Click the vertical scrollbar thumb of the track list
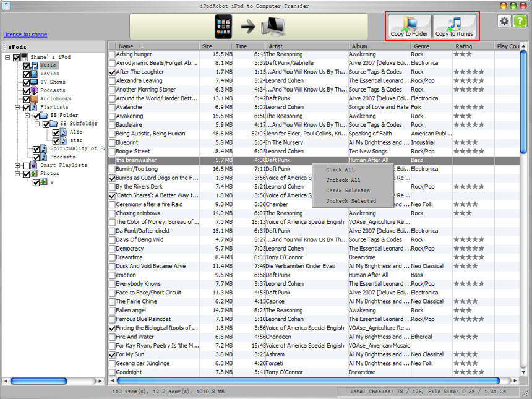Screen dimensions: 532x399 pyautogui.click(x=523, y=103)
